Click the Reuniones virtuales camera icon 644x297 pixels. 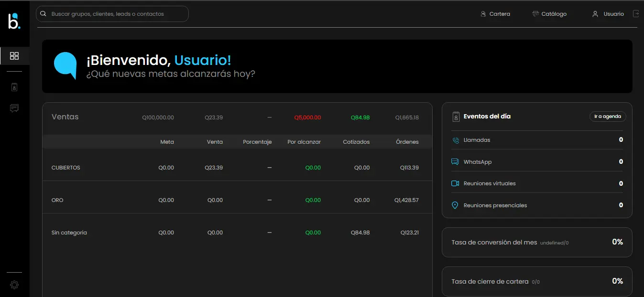(x=455, y=183)
